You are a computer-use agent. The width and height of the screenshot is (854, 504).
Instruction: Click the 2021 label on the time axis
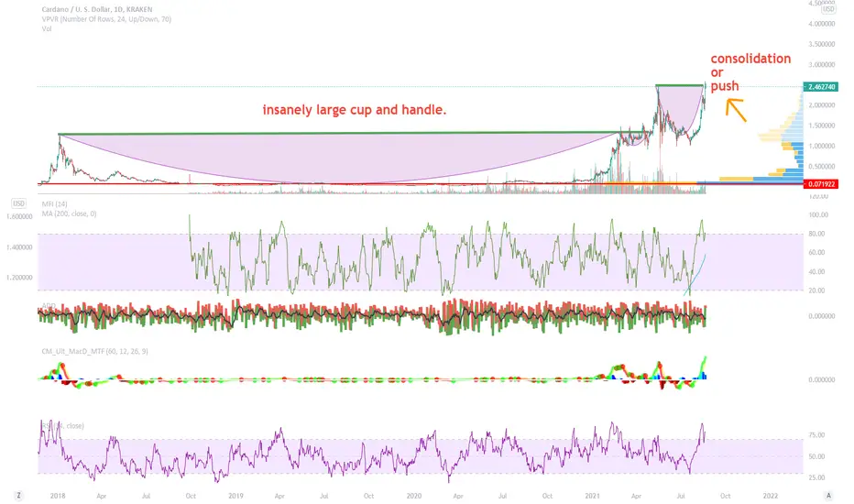coord(592,496)
